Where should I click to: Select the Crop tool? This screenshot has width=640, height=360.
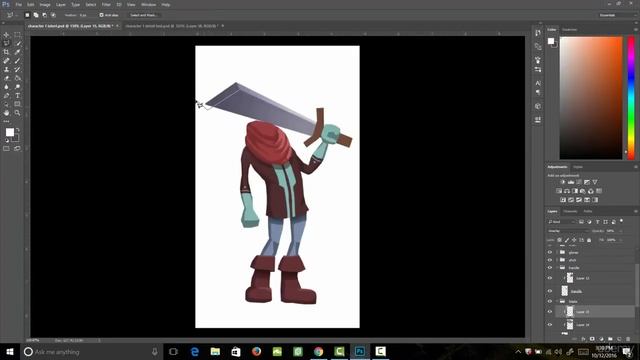point(6,52)
